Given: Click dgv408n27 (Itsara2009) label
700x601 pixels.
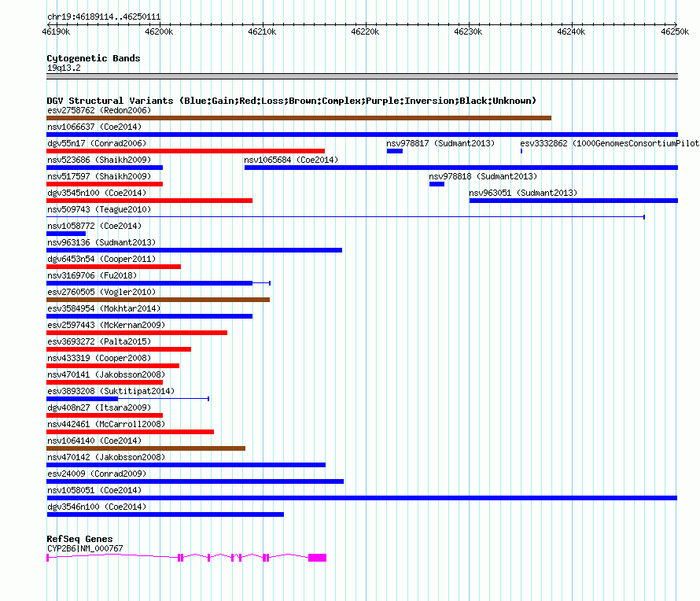Looking at the screenshot, I should click(x=99, y=407).
